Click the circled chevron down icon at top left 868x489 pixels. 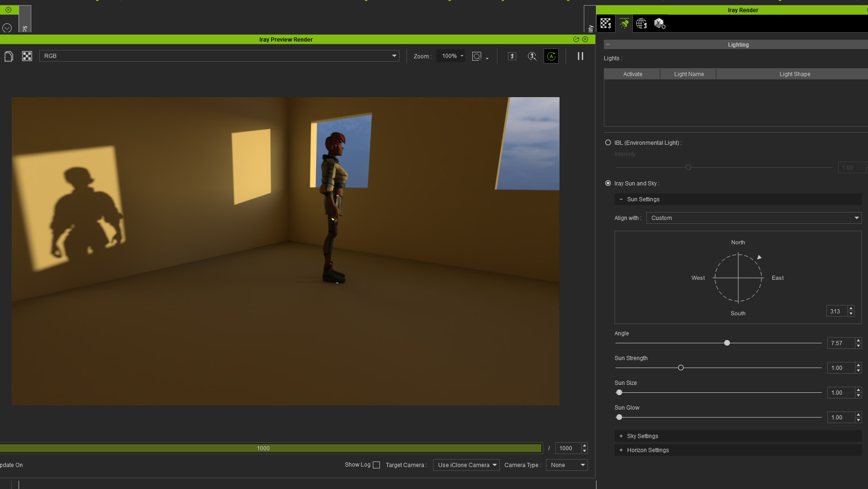[7, 28]
